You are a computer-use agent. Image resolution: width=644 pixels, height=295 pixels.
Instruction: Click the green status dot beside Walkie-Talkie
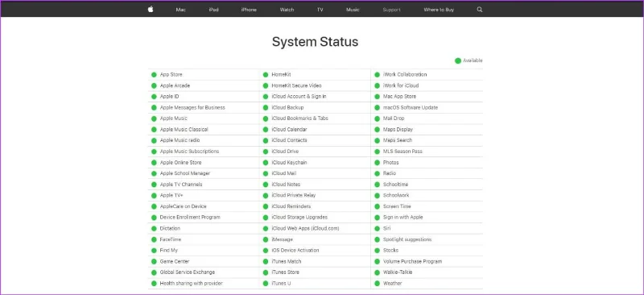(377, 272)
